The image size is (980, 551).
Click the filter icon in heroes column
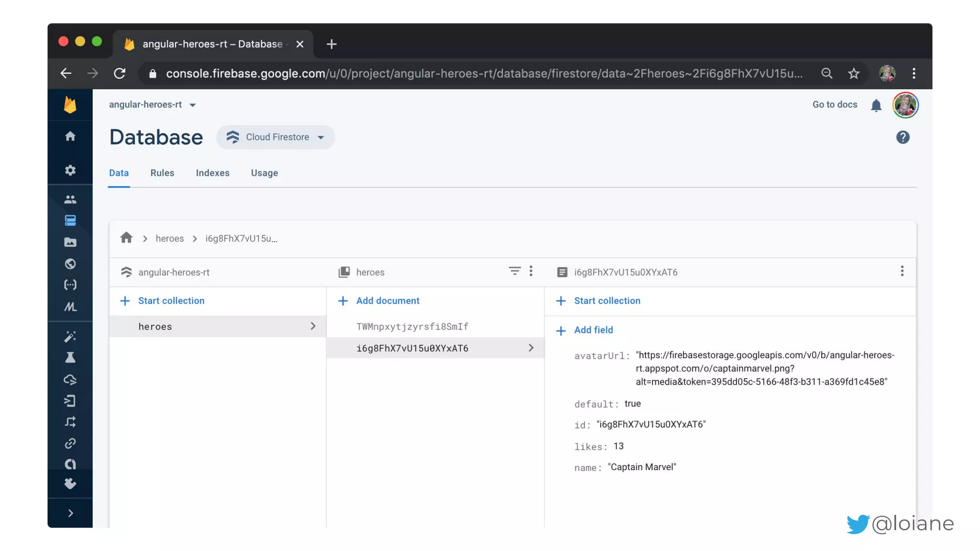click(514, 271)
